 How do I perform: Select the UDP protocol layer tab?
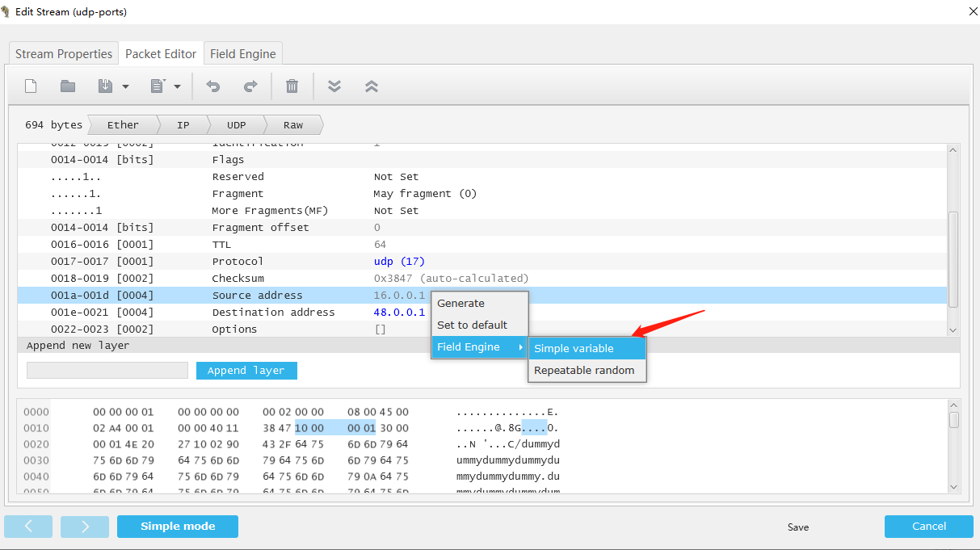(x=235, y=124)
